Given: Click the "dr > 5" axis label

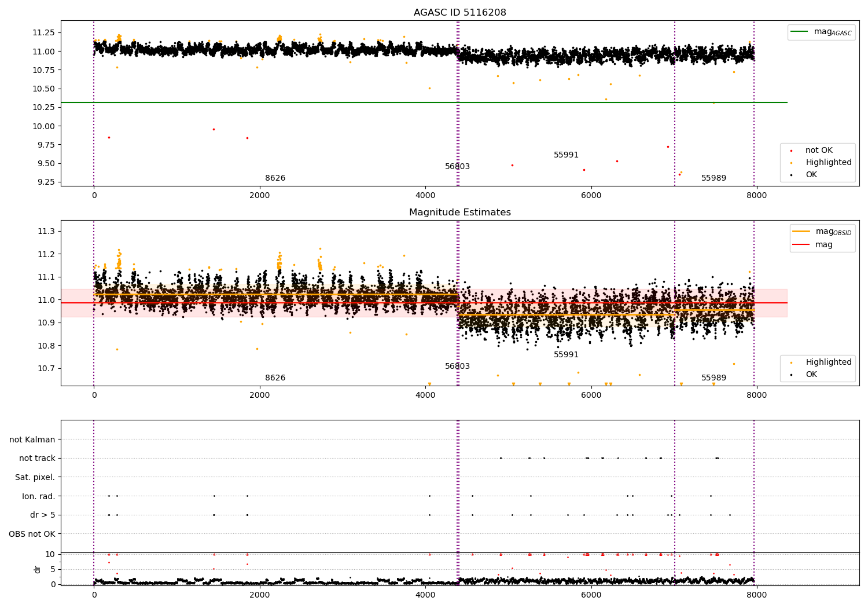Looking at the screenshot, I should click(x=43, y=515).
